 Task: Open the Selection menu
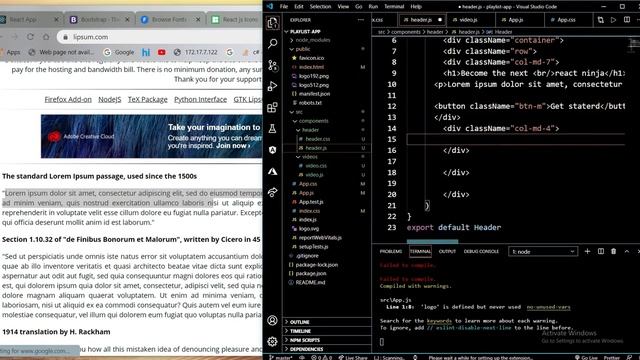click(x=320, y=7)
